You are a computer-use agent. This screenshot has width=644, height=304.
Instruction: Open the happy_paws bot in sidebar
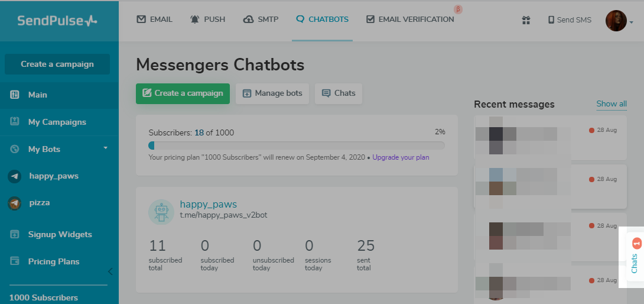tap(53, 176)
